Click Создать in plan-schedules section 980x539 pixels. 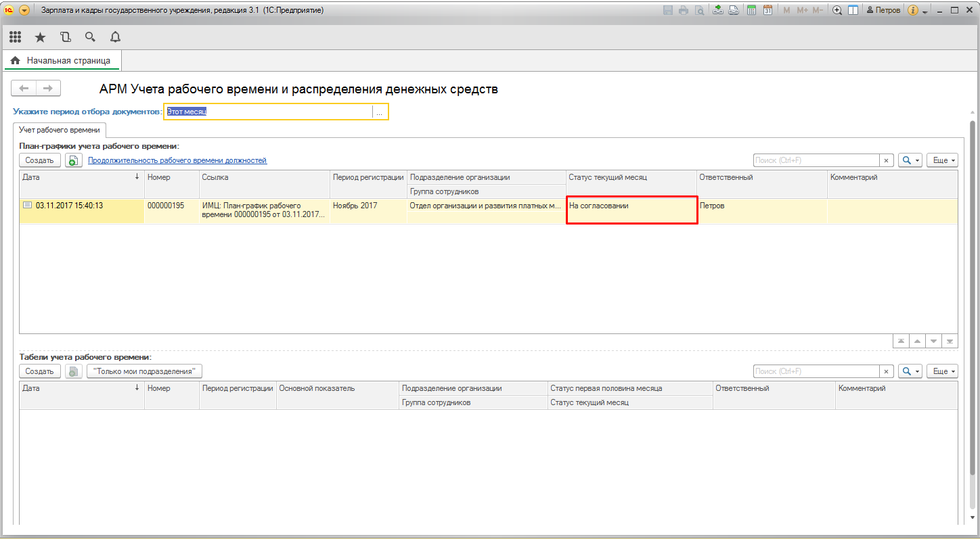40,160
